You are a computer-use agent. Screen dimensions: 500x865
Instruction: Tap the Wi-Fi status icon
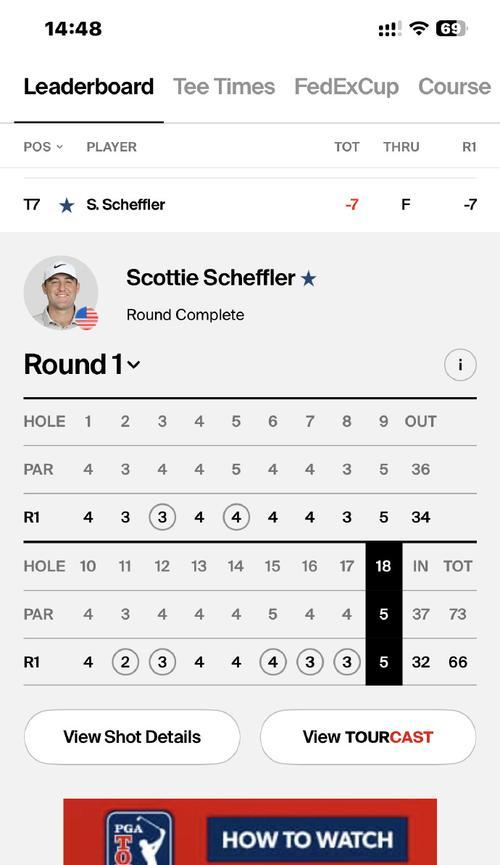pyautogui.click(x=419, y=28)
